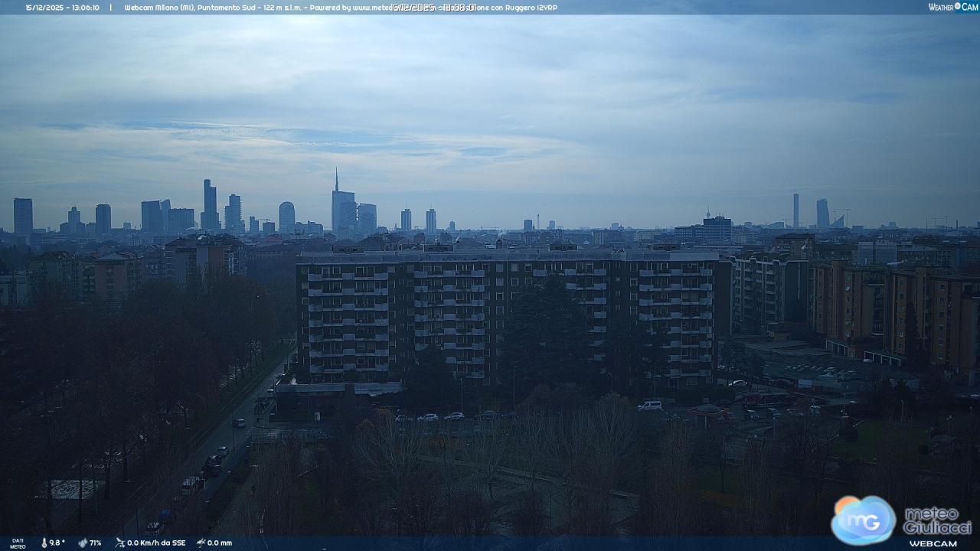Image resolution: width=980 pixels, height=551 pixels.
Task: Click the 71% humidity value
Action: click(x=95, y=543)
